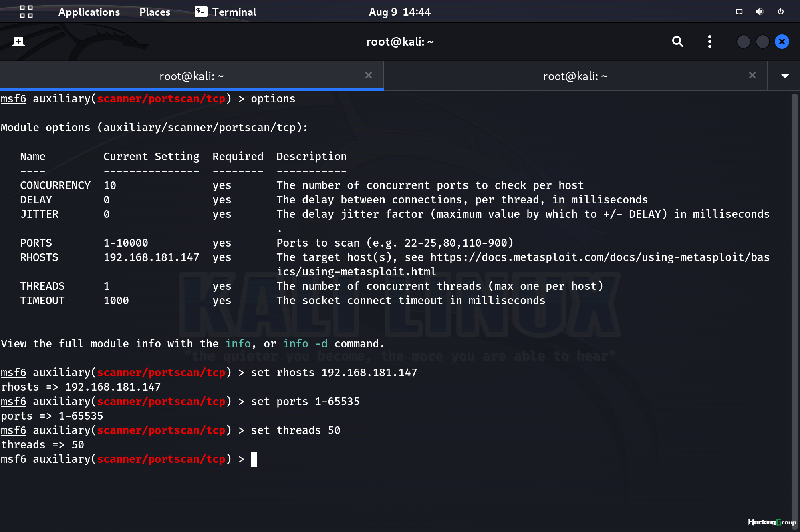Open the terminal three-dot menu
The image size is (800, 532).
[709, 42]
